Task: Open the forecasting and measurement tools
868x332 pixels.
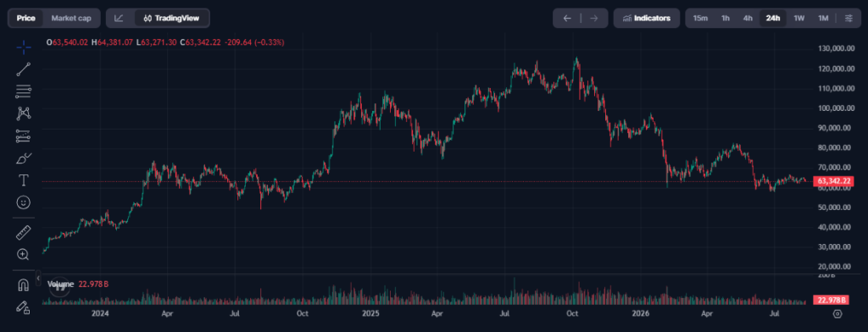Action: coord(23,136)
